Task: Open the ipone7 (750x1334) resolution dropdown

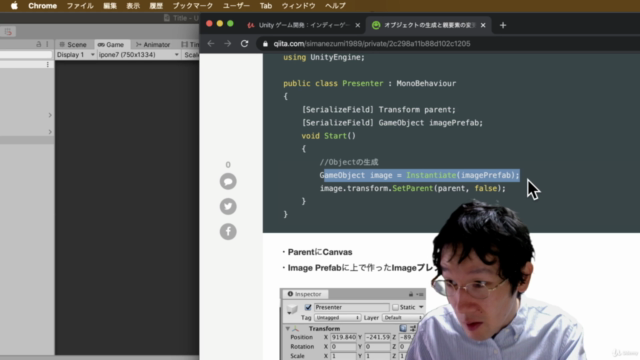Action: [x=138, y=55]
